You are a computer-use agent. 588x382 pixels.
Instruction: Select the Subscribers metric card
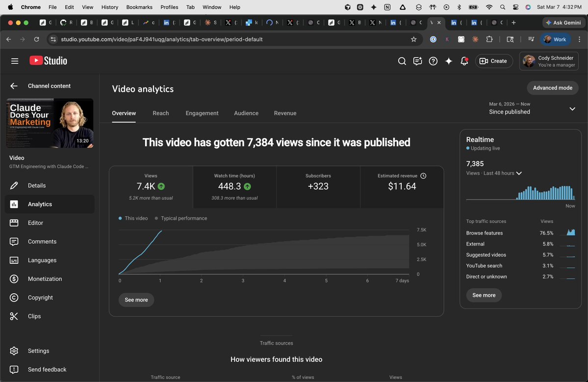[x=318, y=187]
